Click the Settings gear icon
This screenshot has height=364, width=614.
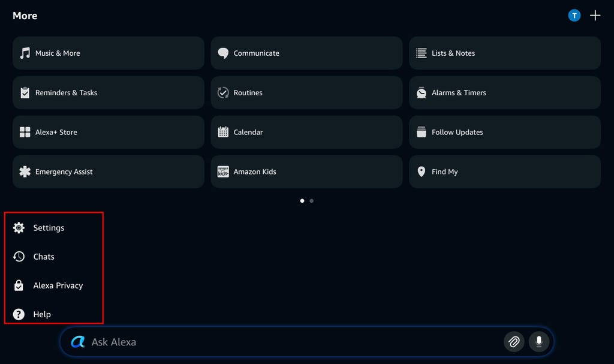point(19,228)
